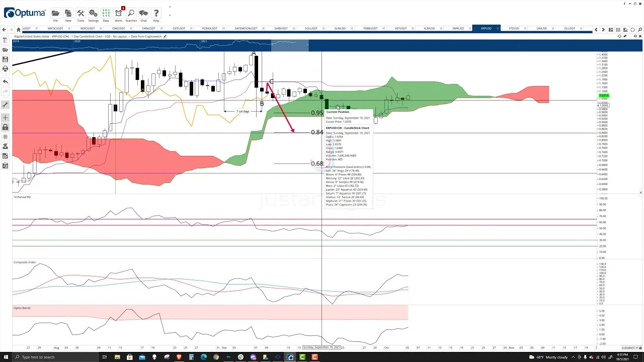Close the XRPUSD tab
Image resolution: width=644 pixels, height=362 pixels.
pyautogui.click(x=497, y=29)
